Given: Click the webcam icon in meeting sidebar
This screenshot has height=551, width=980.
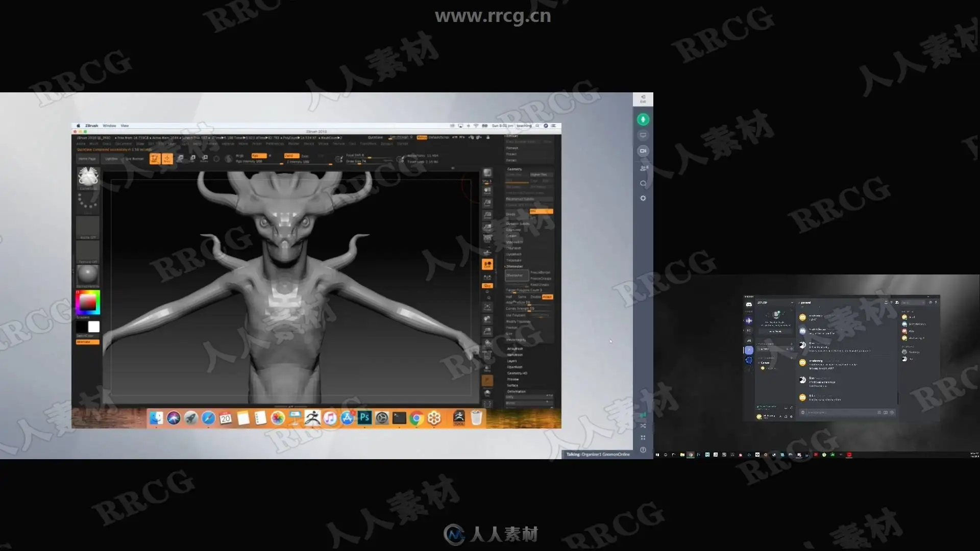Looking at the screenshot, I should pyautogui.click(x=643, y=151).
